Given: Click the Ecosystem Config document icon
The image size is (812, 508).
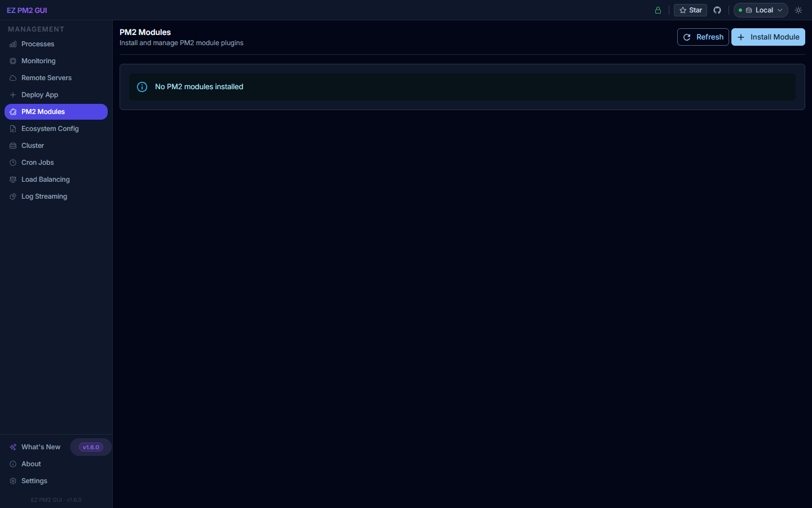Looking at the screenshot, I should (12, 129).
